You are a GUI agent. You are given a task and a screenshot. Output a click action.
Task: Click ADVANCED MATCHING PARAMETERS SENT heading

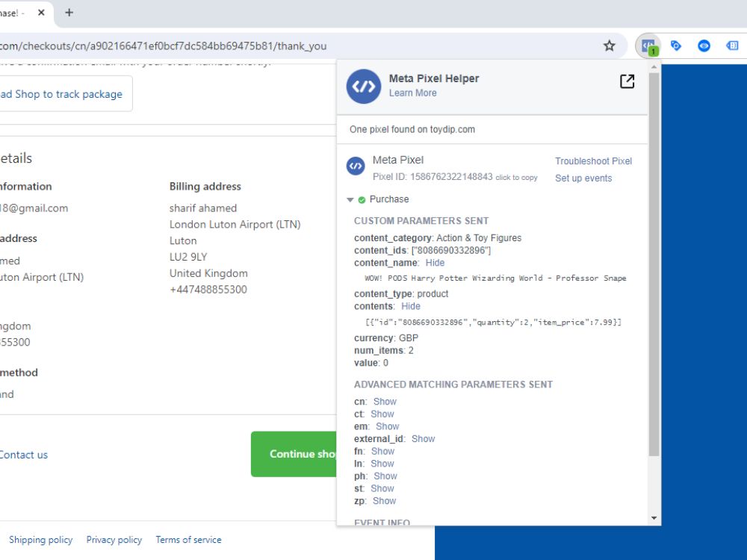click(453, 385)
